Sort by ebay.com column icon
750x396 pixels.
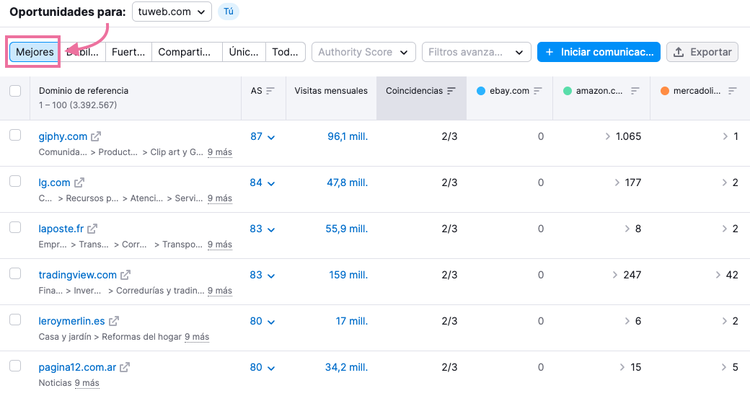pos(538,91)
